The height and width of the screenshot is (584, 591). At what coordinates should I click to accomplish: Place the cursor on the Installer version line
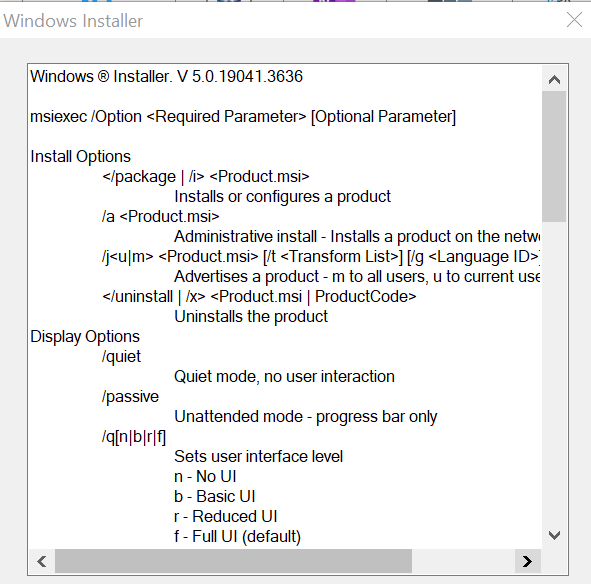(166, 77)
